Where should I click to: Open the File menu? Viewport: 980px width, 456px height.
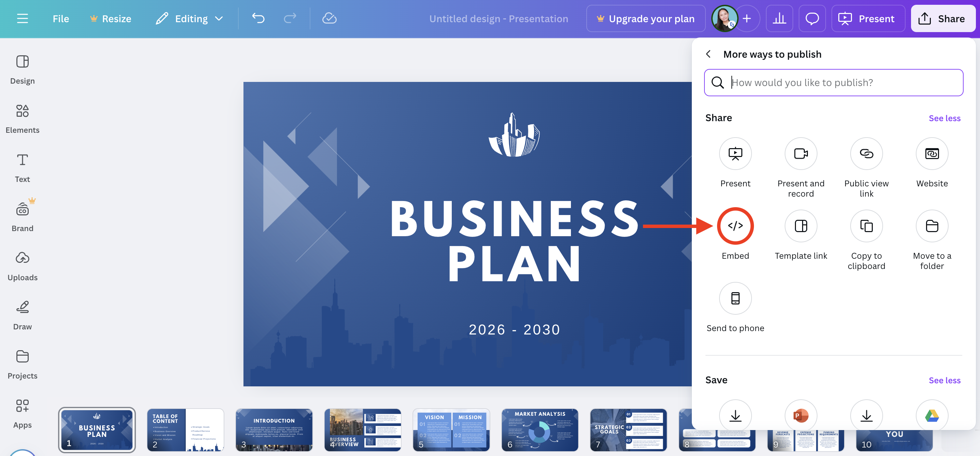pos(60,19)
